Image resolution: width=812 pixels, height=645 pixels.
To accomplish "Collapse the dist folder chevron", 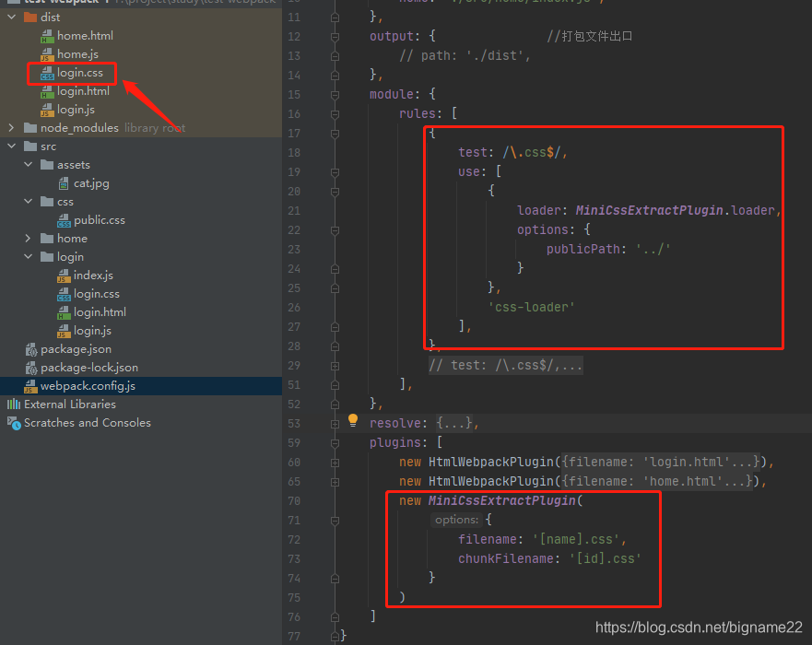I will pyautogui.click(x=11, y=18).
